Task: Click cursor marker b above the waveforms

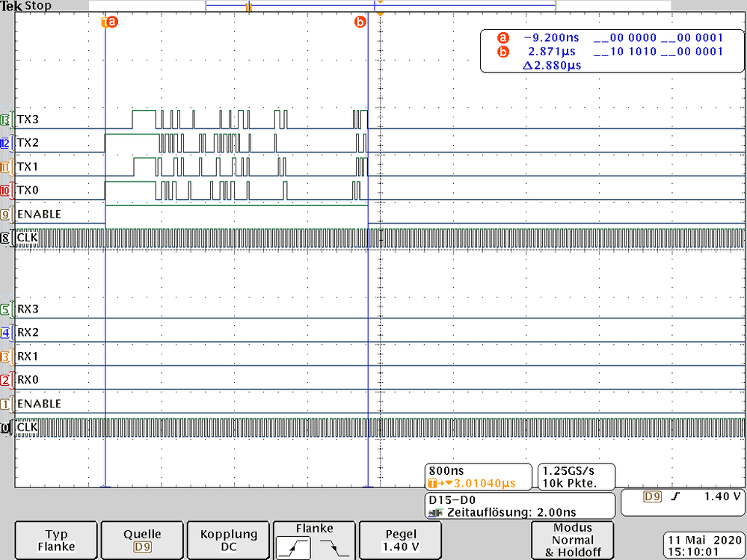Action: 361,22
